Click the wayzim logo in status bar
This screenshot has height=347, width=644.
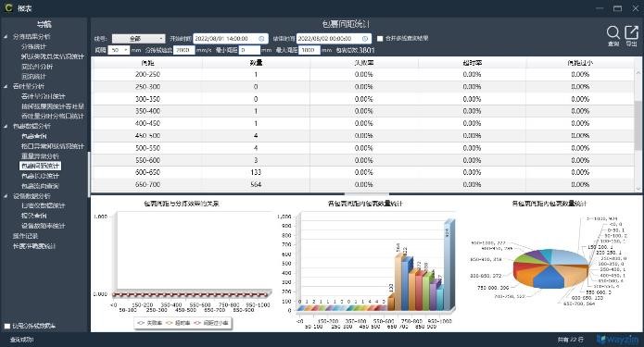[617, 340]
